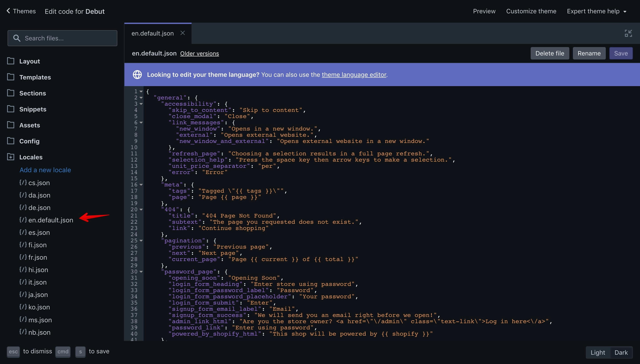Collapse the "general" block at line 2

pyautogui.click(x=141, y=98)
